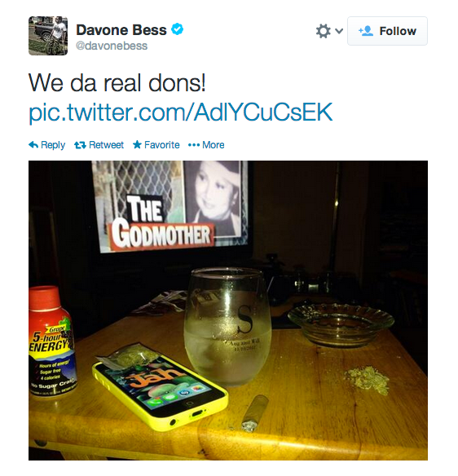Follow Davone Bess
458x476 pixels.
(387, 31)
